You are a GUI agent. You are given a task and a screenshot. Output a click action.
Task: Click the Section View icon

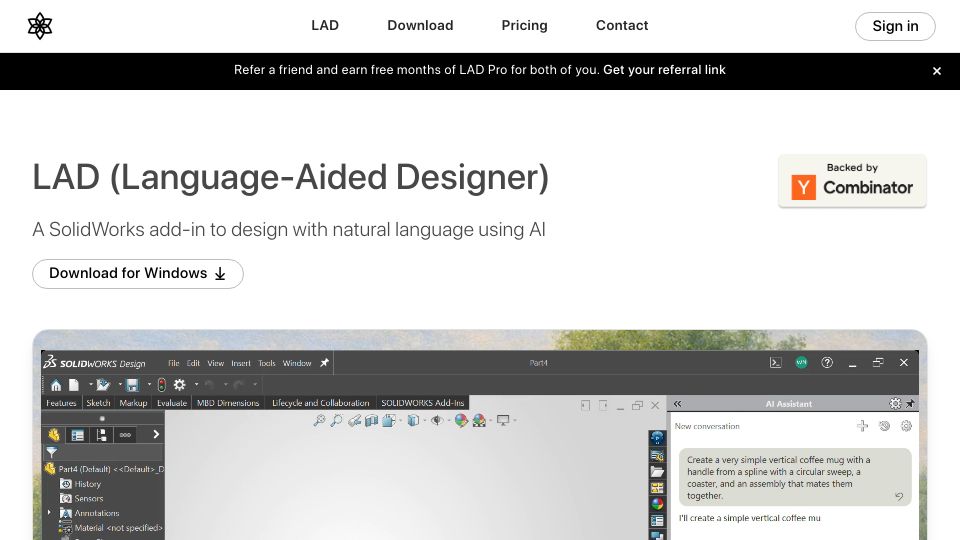coord(371,421)
